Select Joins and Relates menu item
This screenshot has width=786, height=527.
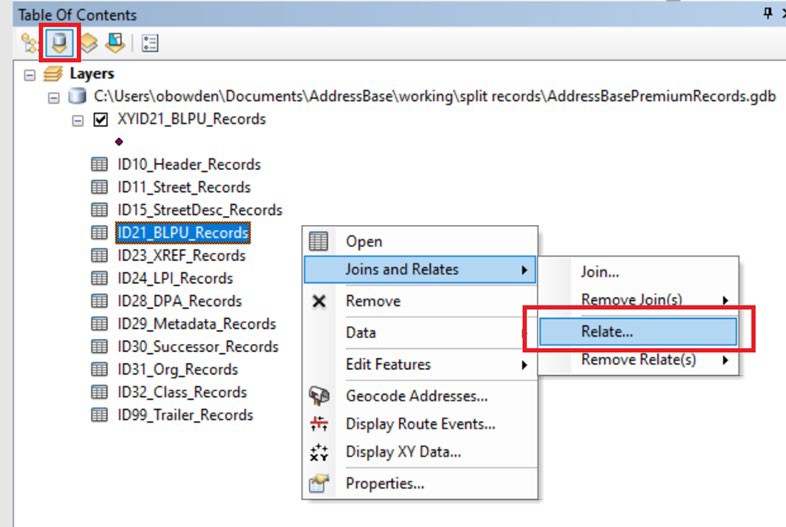tap(420, 269)
